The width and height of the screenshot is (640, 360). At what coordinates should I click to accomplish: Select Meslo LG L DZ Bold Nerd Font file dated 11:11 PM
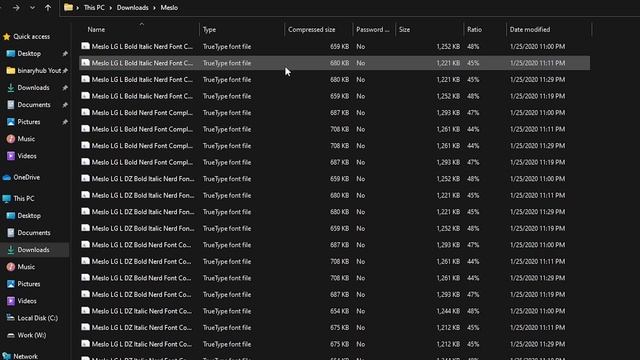point(334,262)
